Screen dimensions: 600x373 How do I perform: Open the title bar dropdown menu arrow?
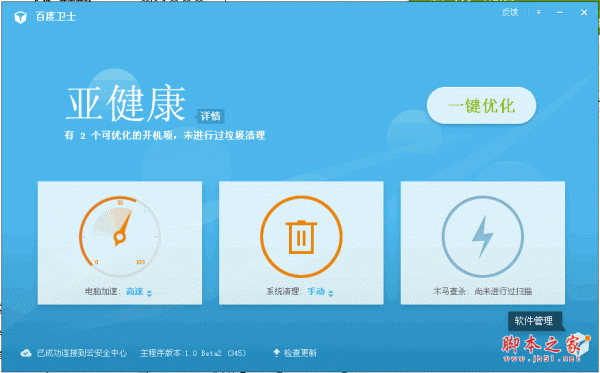(x=538, y=13)
